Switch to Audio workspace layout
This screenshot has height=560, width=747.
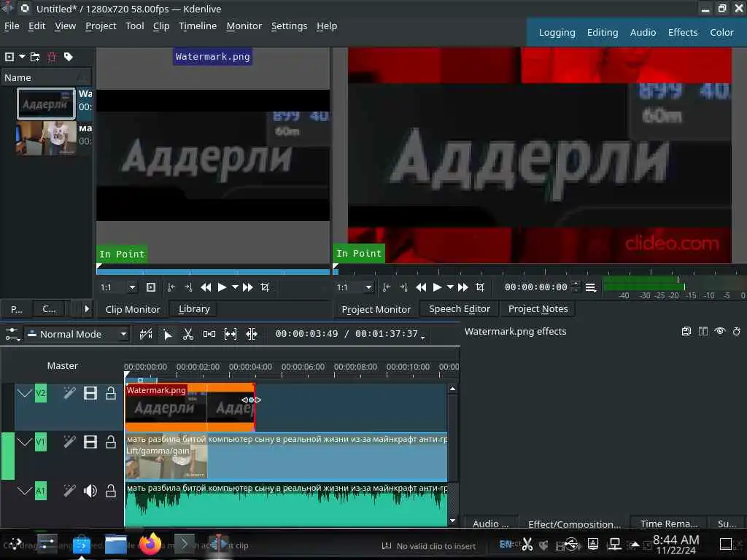coord(643,32)
